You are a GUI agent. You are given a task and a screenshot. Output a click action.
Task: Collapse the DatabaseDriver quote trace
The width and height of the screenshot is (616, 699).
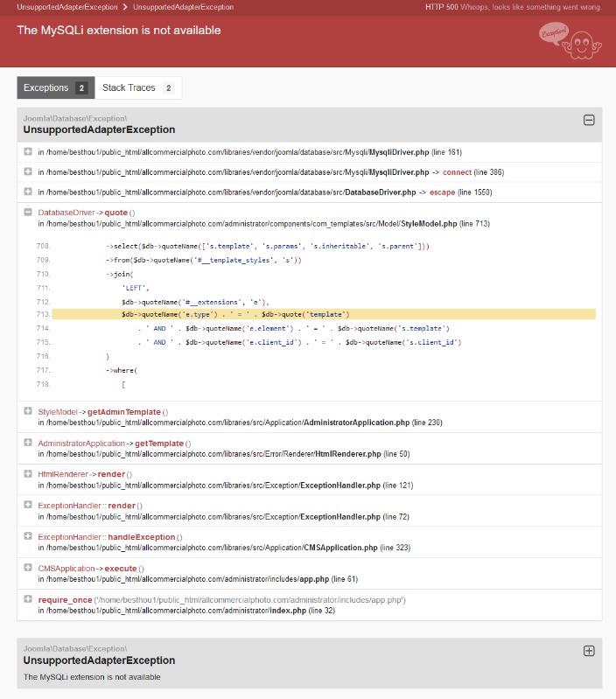click(28, 213)
